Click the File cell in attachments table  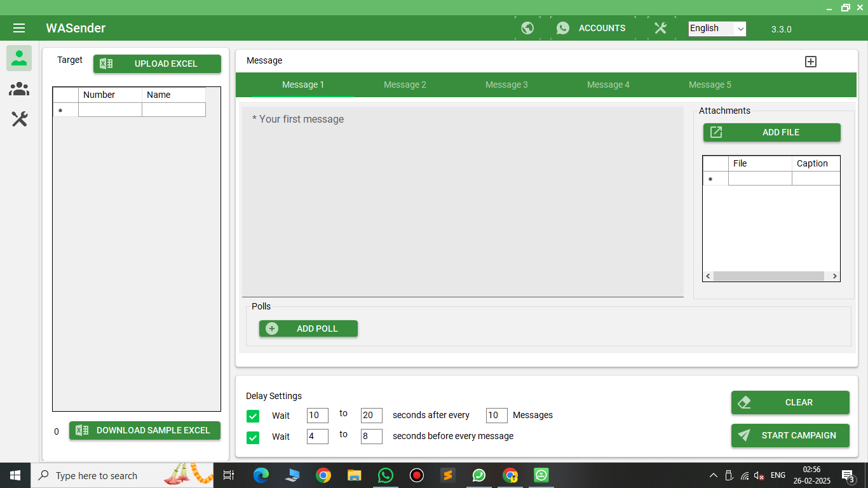tap(760, 179)
